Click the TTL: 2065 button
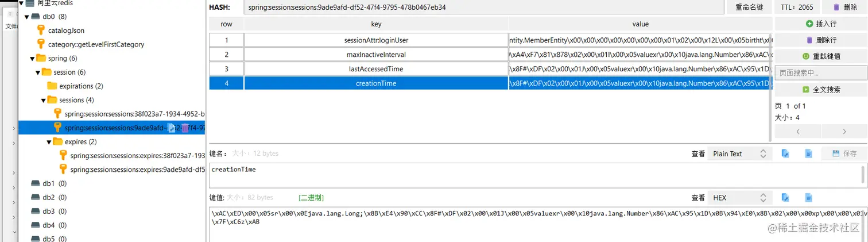The width and height of the screenshot is (868, 242). (x=796, y=7)
